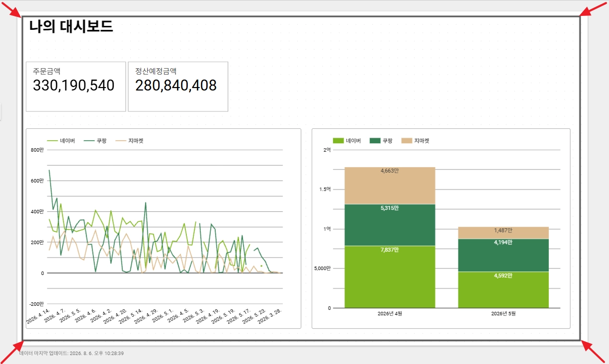Select the 정산예정금액 scorecard
609x364 pixels.
coord(178,87)
